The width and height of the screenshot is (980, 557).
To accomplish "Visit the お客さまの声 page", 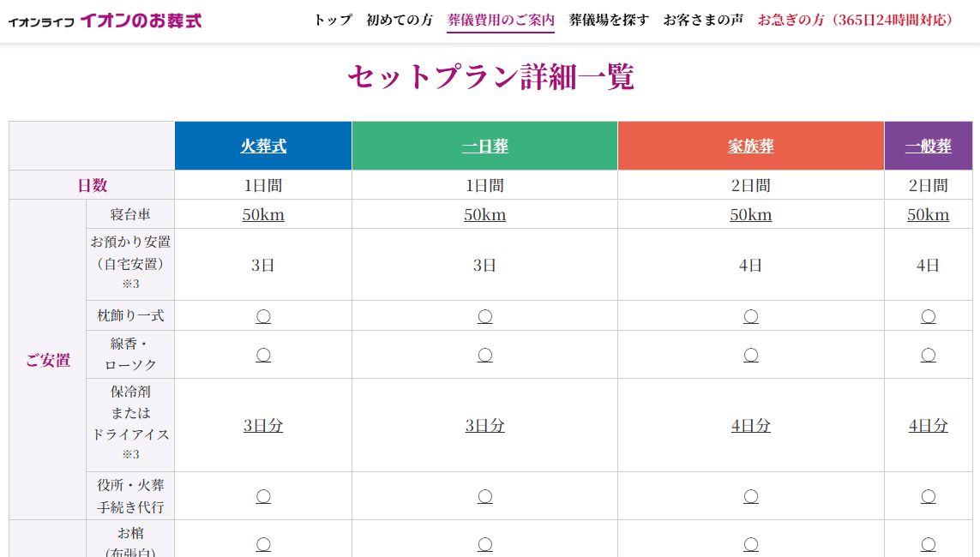I will click(703, 20).
